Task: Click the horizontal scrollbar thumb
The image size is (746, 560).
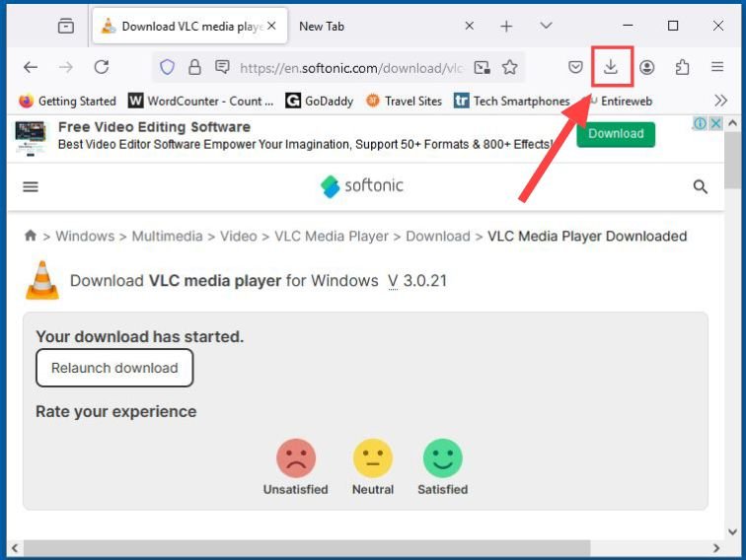Action: 307,548
